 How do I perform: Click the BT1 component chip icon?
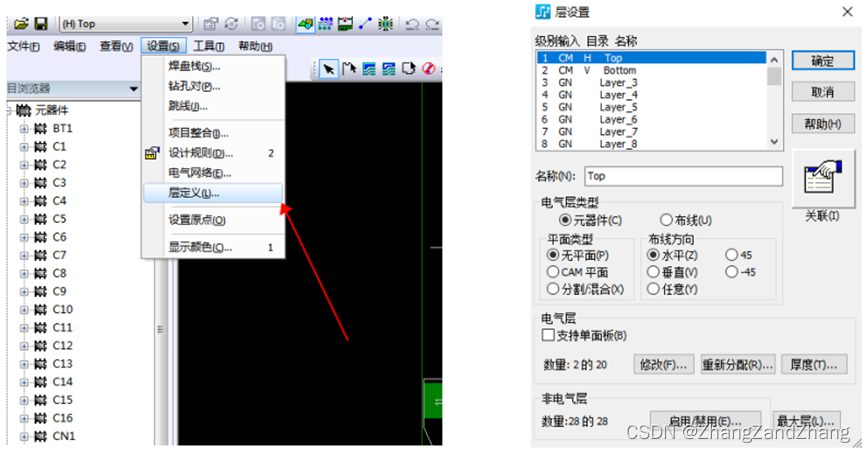(x=40, y=129)
